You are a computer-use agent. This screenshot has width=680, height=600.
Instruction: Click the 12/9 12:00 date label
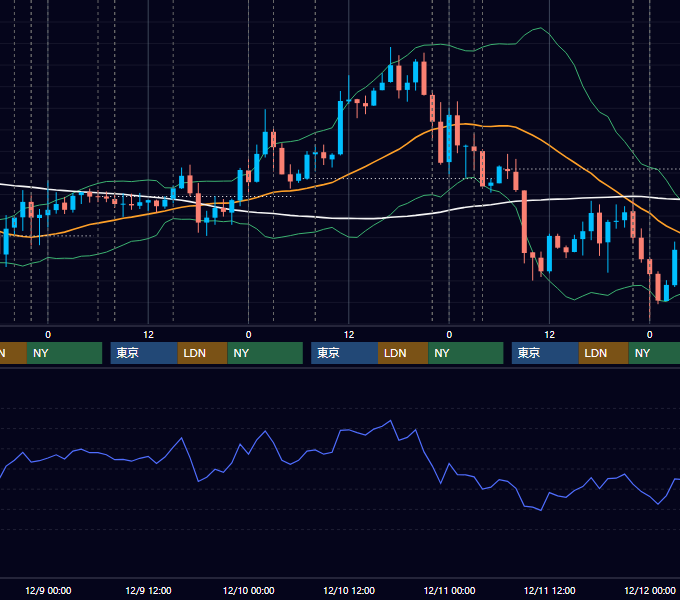[x=148, y=590]
